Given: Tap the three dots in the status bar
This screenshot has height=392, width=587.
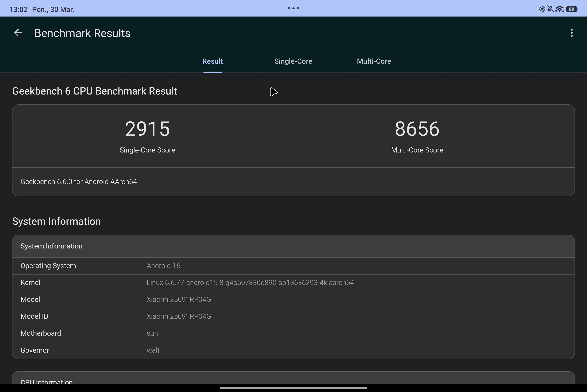Looking at the screenshot, I should 293,8.
